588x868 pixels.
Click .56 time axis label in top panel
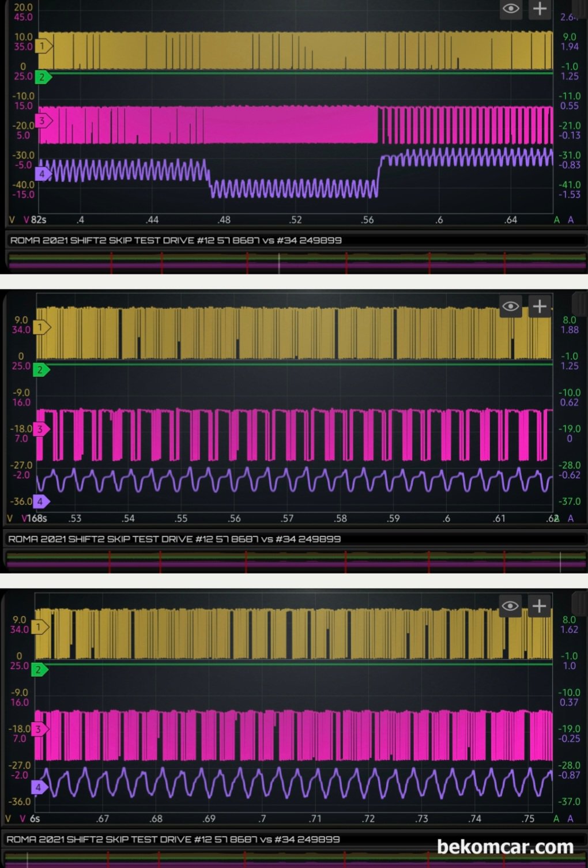pyautogui.click(x=367, y=220)
